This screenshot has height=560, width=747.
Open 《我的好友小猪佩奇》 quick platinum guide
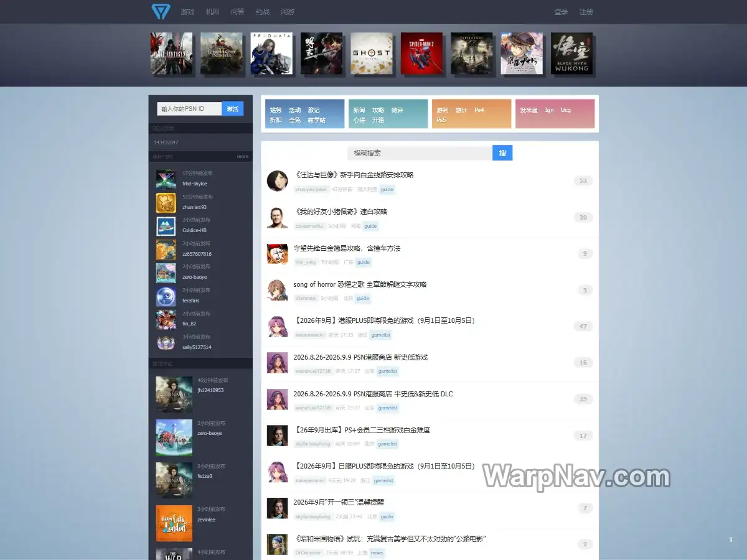click(x=340, y=212)
